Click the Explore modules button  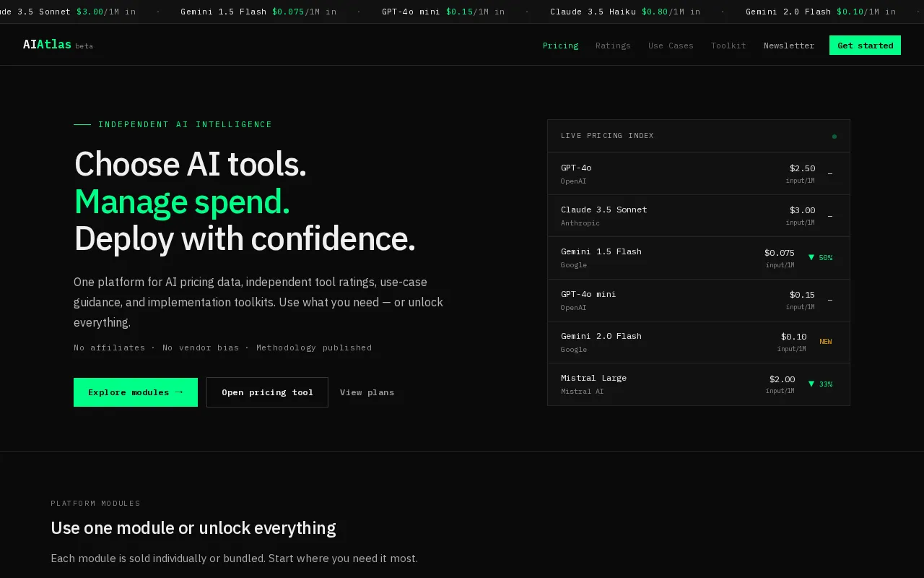click(136, 392)
